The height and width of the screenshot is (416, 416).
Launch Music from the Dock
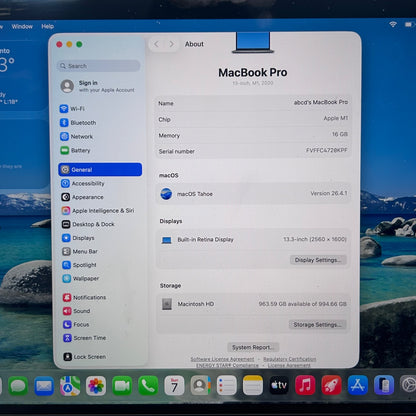click(x=305, y=385)
